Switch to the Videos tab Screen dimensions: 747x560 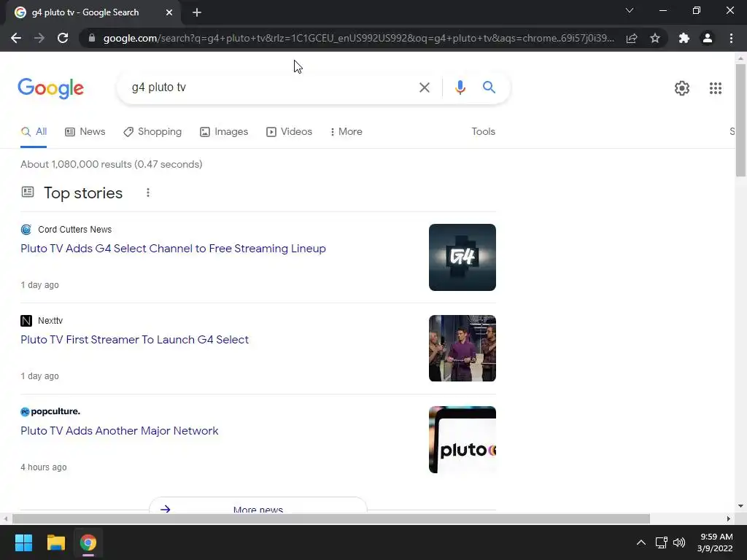click(x=289, y=132)
